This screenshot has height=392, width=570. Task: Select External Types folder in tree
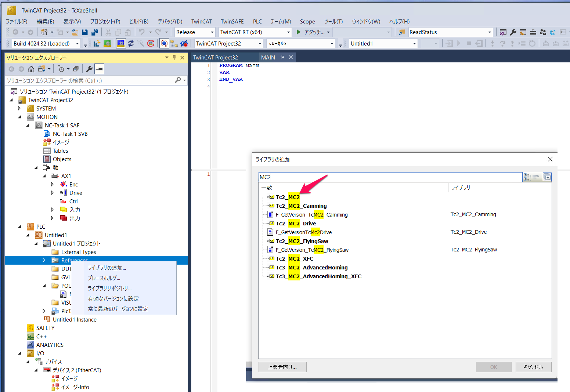[79, 252]
